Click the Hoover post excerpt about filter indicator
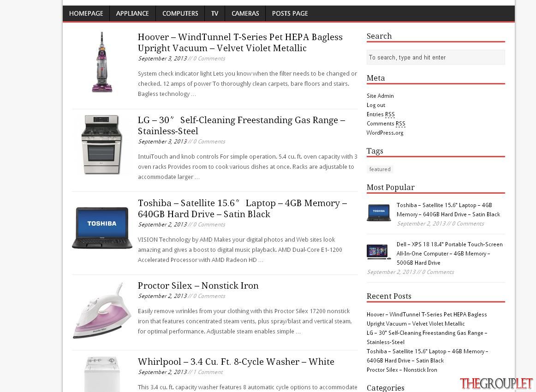 pos(247,84)
